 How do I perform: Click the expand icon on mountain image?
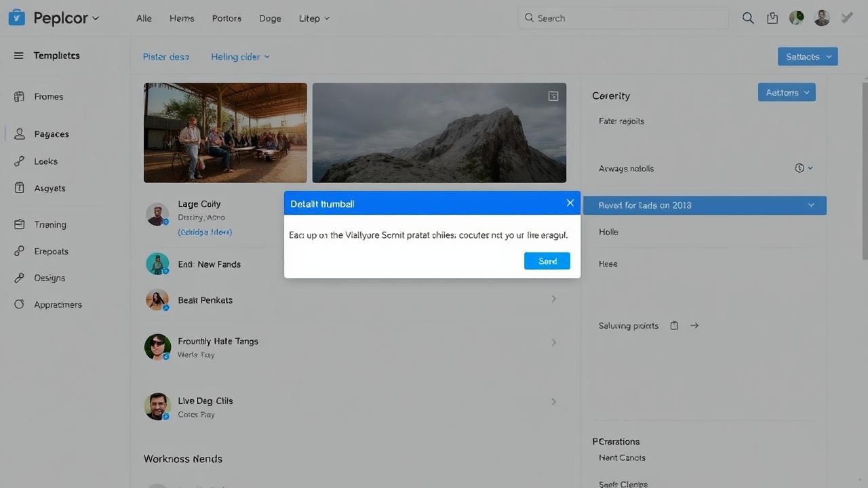click(x=553, y=96)
